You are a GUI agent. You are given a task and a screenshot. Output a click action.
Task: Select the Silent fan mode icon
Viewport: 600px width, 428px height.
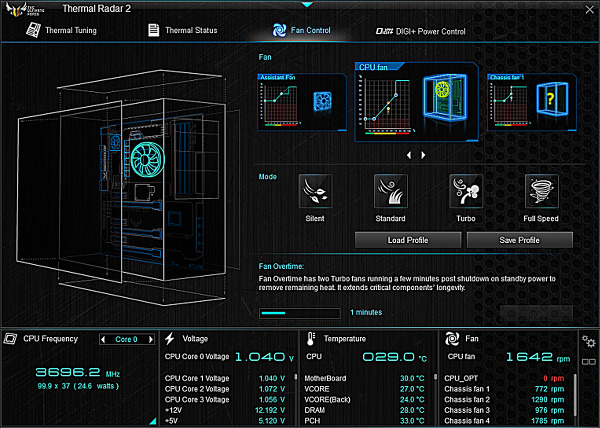315,191
